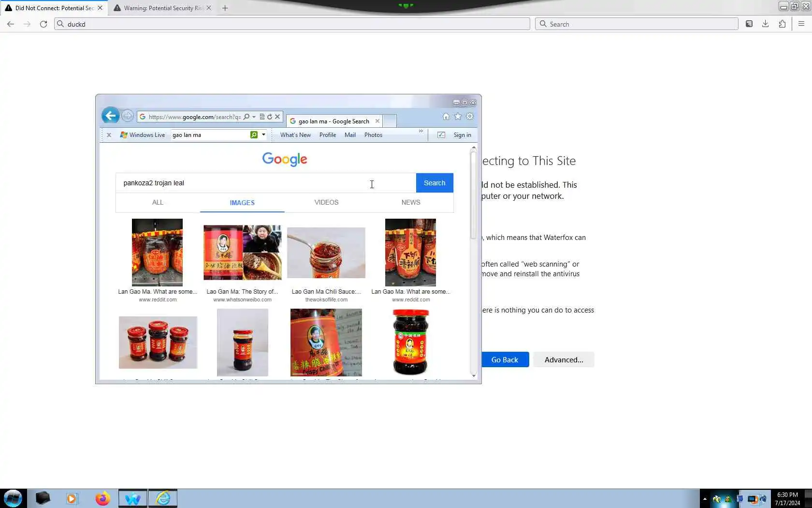Click the magnifier search icon in IE address bar

click(246, 117)
